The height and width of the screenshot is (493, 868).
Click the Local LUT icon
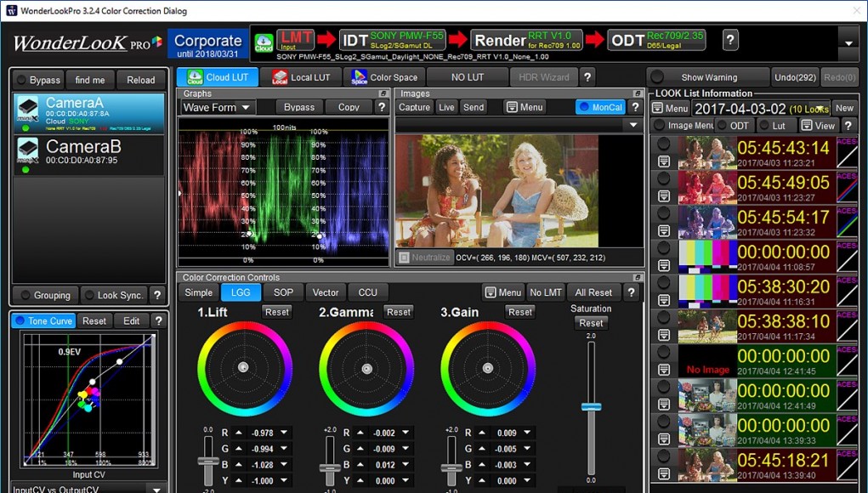[280, 77]
